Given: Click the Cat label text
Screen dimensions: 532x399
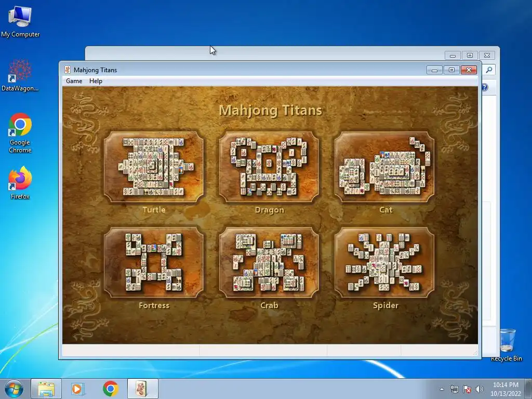Looking at the screenshot, I should [386, 210].
